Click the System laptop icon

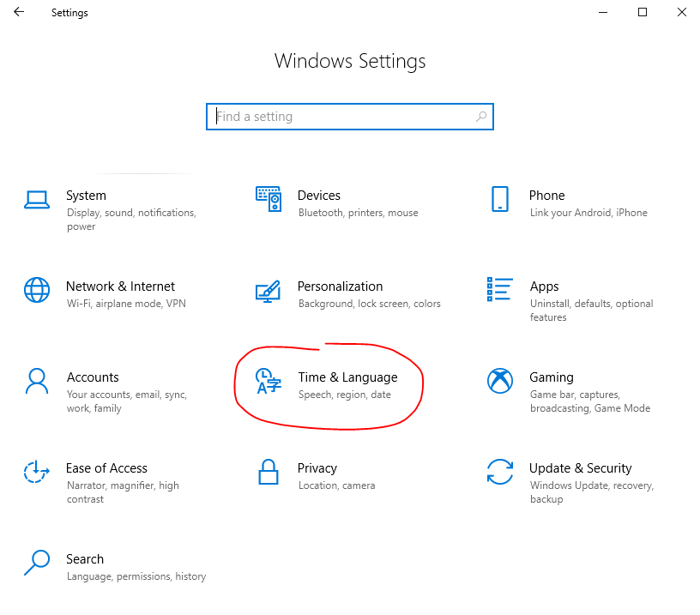(x=37, y=200)
